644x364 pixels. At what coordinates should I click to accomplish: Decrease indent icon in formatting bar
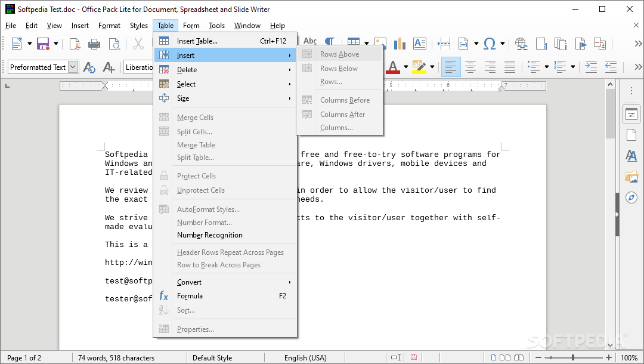pyautogui.click(x=611, y=67)
